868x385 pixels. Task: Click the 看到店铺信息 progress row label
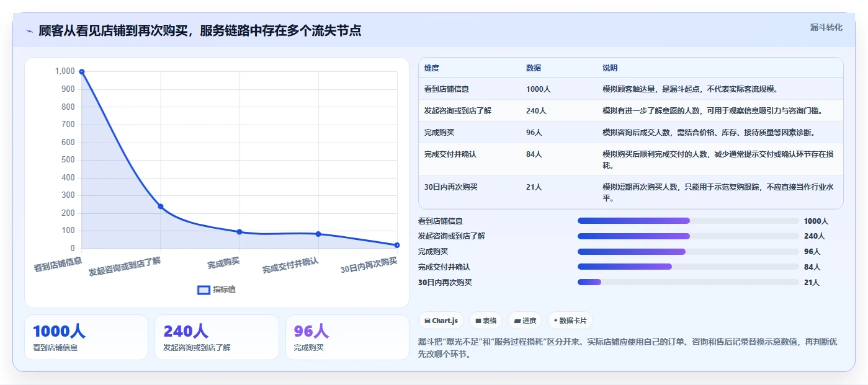coord(441,221)
